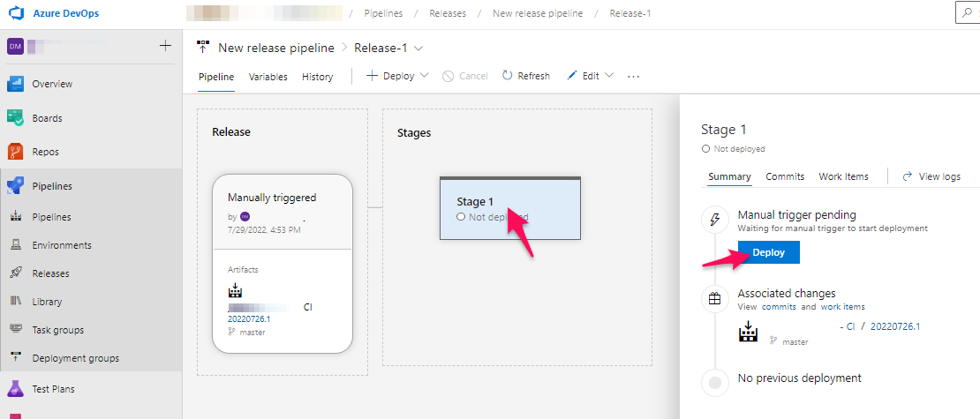Image resolution: width=980 pixels, height=419 pixels.
Task: Click the blue Deploy button
Action: 769,252
